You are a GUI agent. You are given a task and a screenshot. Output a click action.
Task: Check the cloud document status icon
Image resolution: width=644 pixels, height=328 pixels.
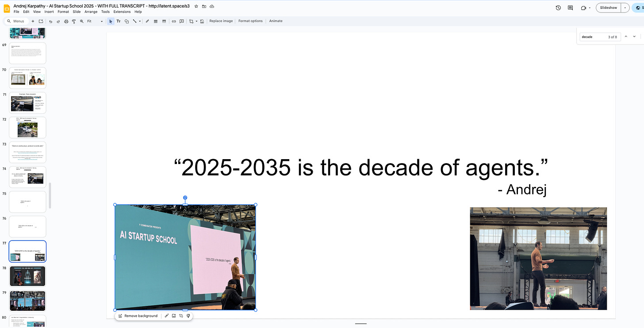pyautogui.click(x=212, y=6)
